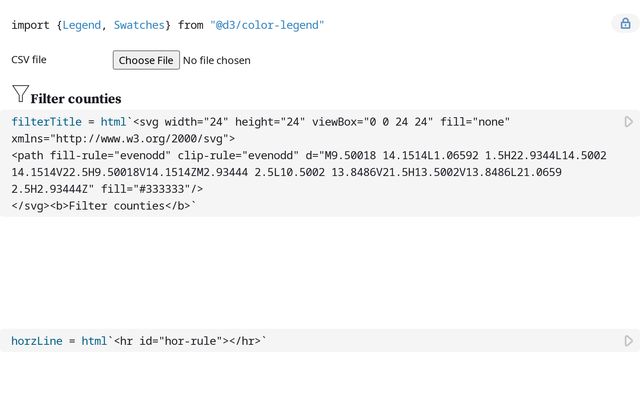
Task: Click the 'No file chosen' text
Action: 216,60
